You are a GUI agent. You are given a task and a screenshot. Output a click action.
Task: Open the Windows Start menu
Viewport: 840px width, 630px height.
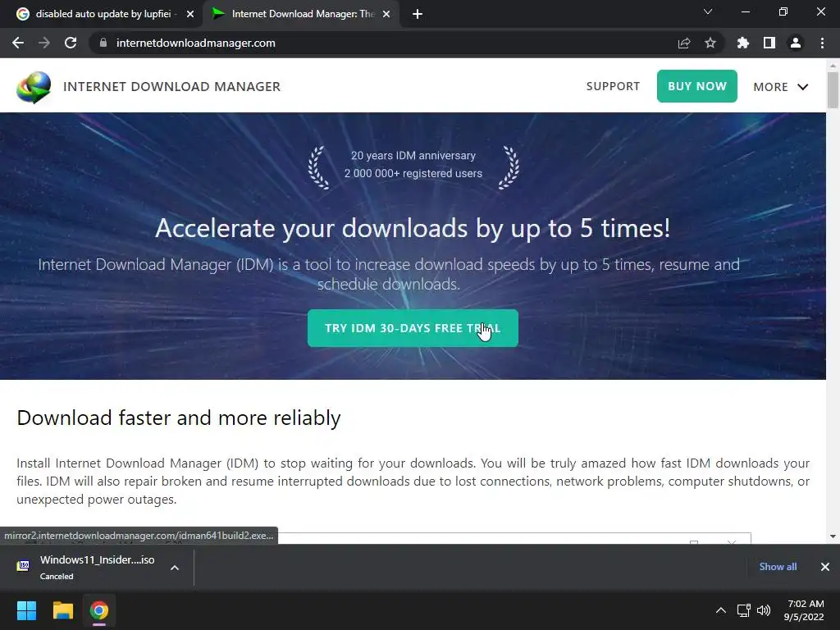tap(26, 610)
